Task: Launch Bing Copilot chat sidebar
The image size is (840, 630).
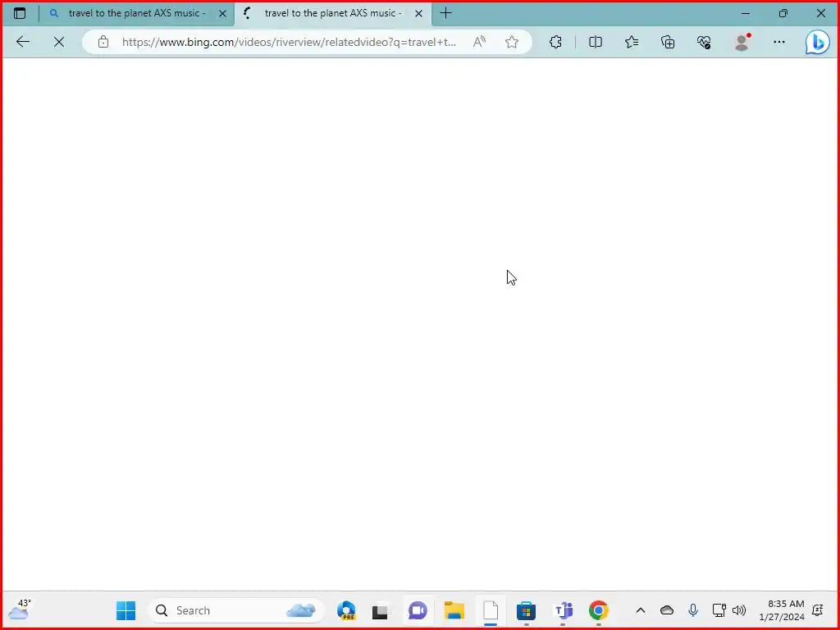Action: click(818, 42)
